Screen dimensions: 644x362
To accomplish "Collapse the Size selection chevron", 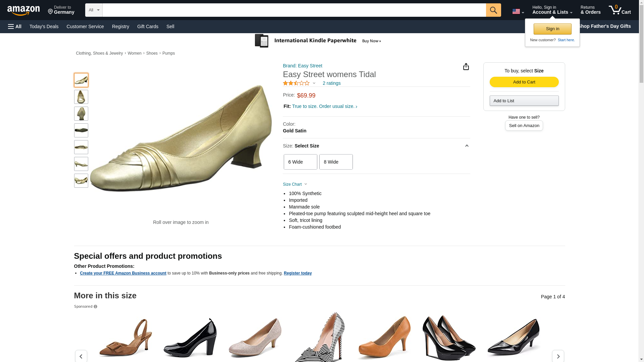I will (467, 146).
